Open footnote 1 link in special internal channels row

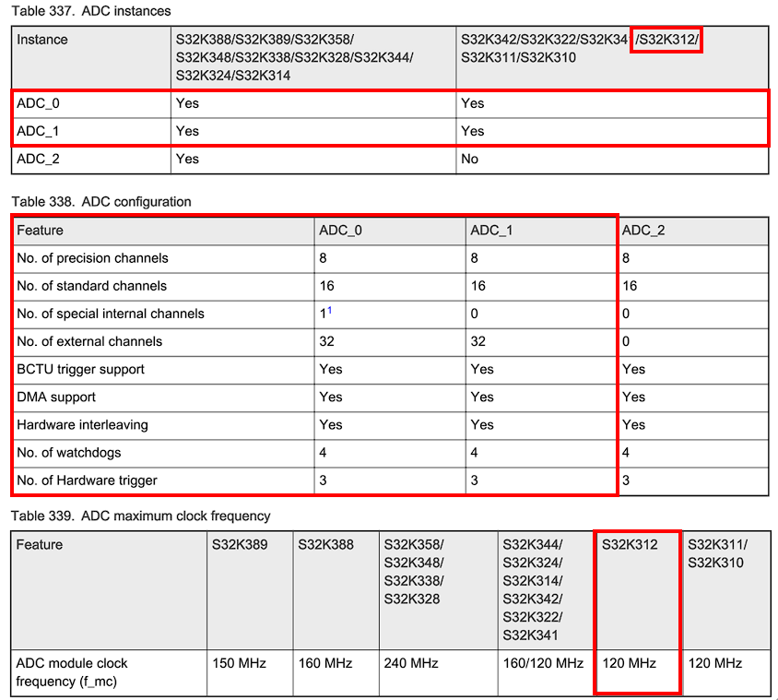(329, 310)
